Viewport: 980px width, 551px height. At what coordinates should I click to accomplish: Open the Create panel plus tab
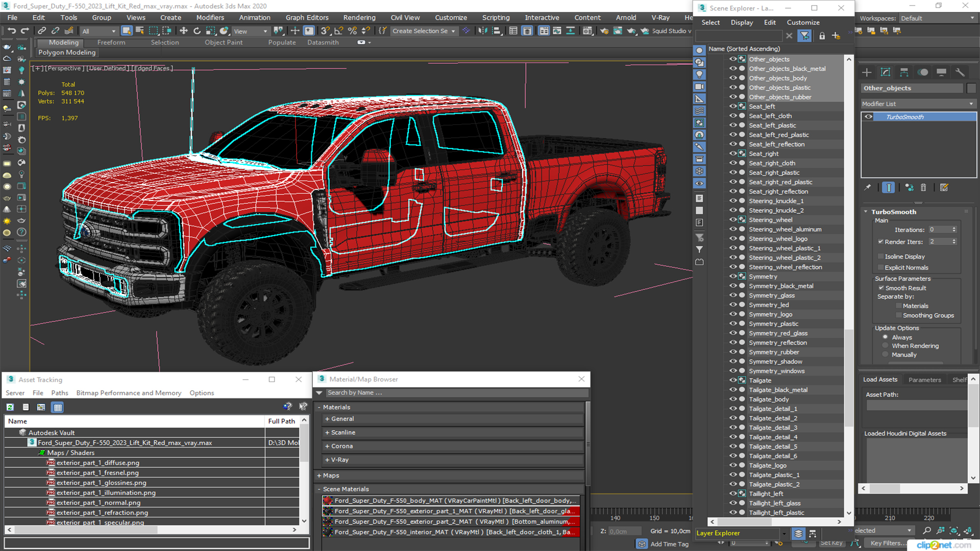tap(867, 72)
